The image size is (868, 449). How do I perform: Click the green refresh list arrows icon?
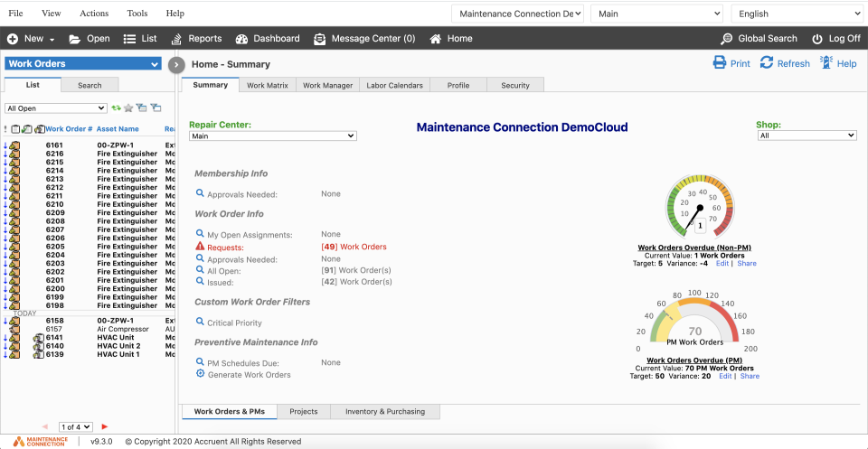pyautogui.click(x=116, y=108)
